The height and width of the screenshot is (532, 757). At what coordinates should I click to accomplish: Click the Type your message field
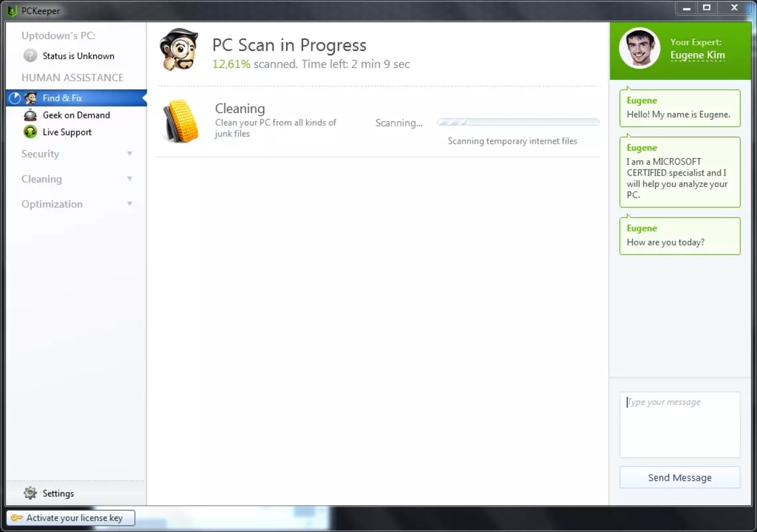coord(680,425)
